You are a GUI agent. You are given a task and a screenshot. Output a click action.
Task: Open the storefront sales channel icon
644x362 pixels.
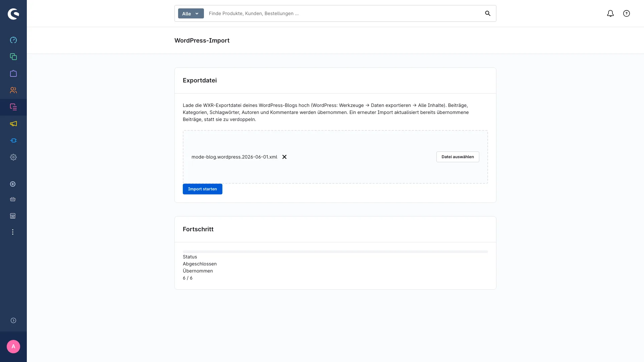coord(13,216)
